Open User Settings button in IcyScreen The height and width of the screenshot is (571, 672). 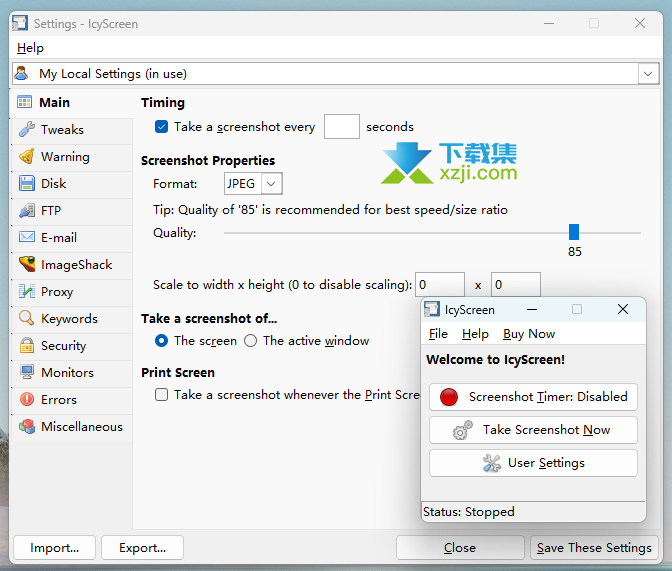tap(533, 463)
